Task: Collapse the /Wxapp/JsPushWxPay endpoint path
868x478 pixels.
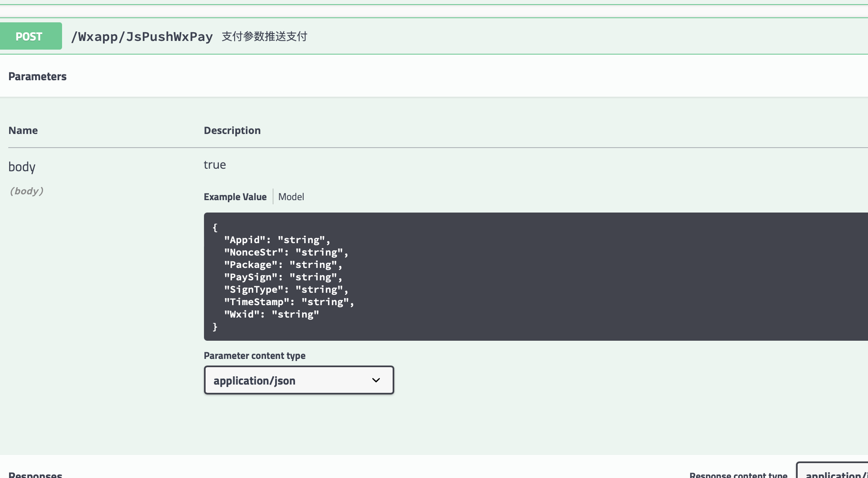Action: point(141,37)
